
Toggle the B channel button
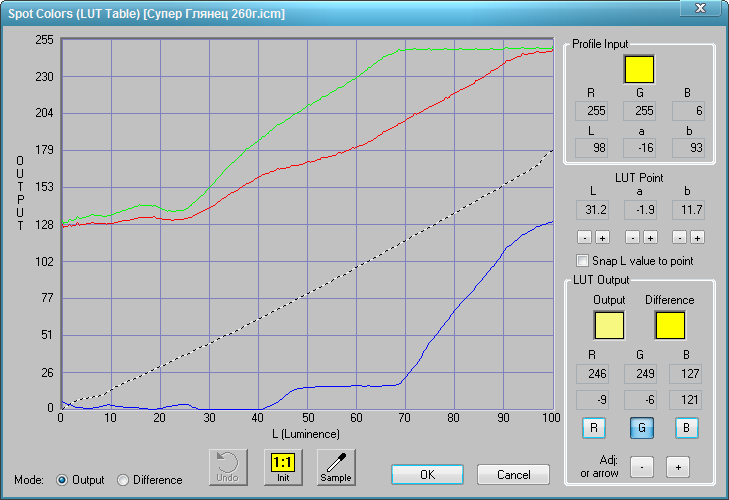(x=686, y=427)
